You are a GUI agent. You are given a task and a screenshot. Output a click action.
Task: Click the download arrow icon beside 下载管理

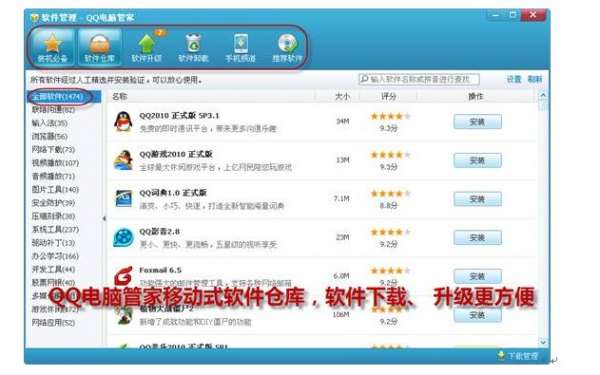(501, 355)
